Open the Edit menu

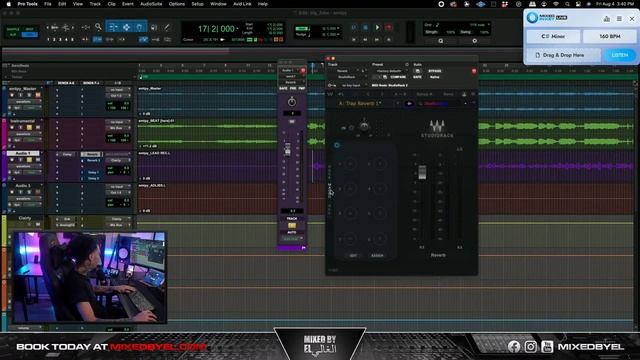coord(62,4)
